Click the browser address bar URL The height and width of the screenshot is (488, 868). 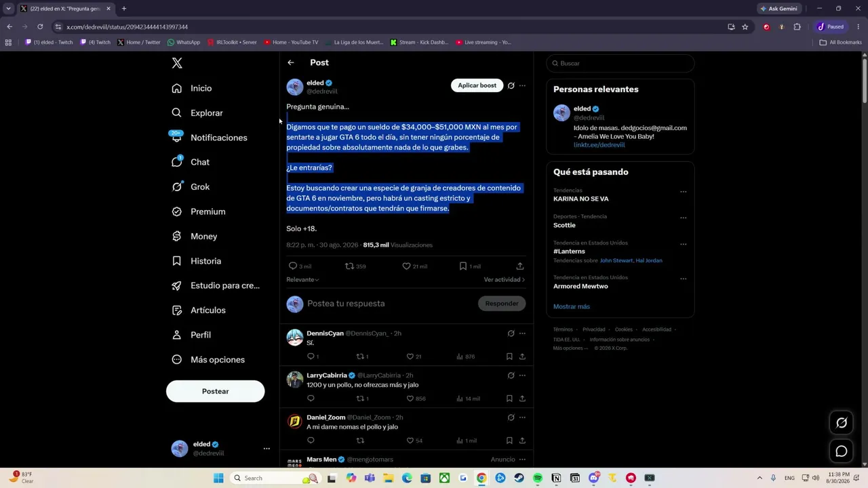(x=127, y=27)
